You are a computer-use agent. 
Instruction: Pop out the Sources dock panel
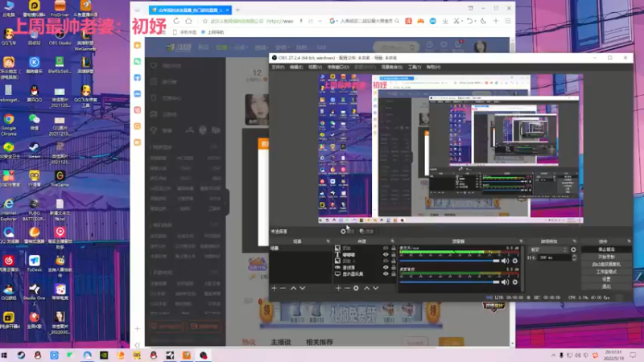click(392, 241)
